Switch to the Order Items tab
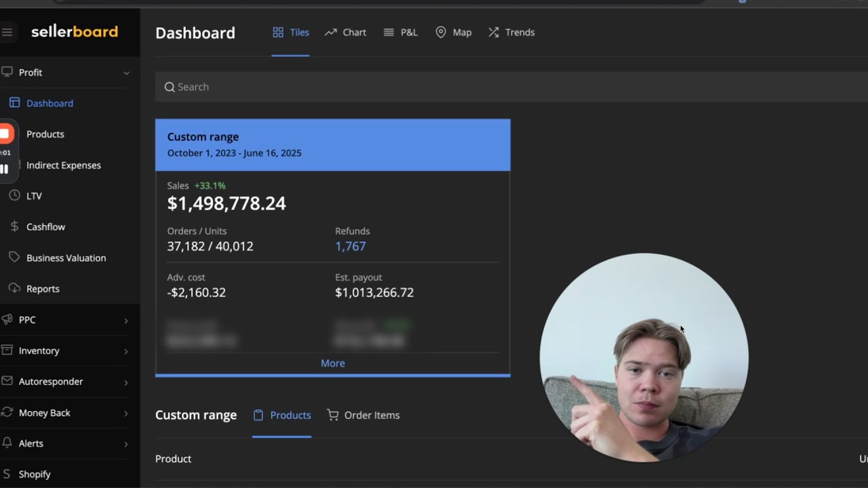This screenshot has width=868, height=488. tap(363, 415)
